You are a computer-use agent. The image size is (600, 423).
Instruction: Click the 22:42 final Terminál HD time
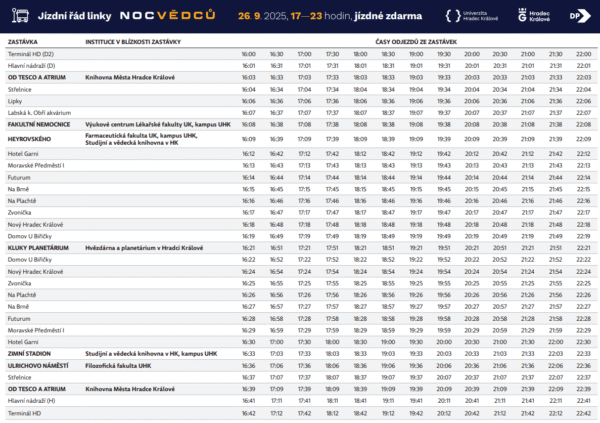click(x=584, y=413)
